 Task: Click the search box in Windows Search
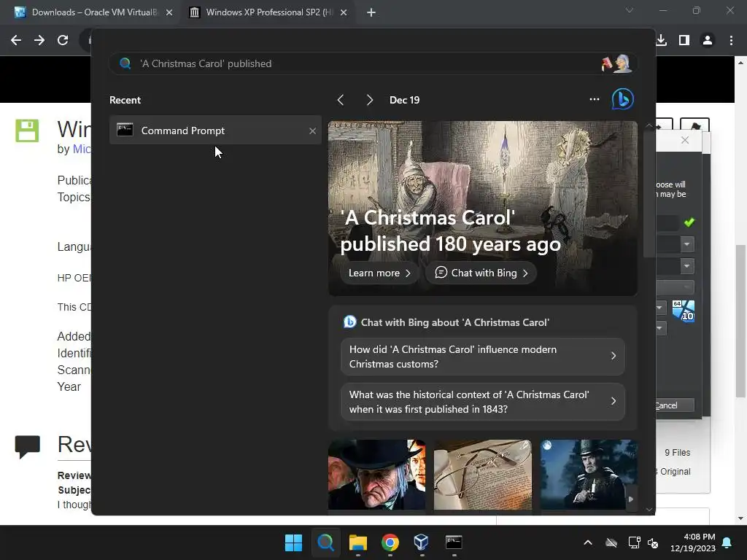tap(373, 63)
